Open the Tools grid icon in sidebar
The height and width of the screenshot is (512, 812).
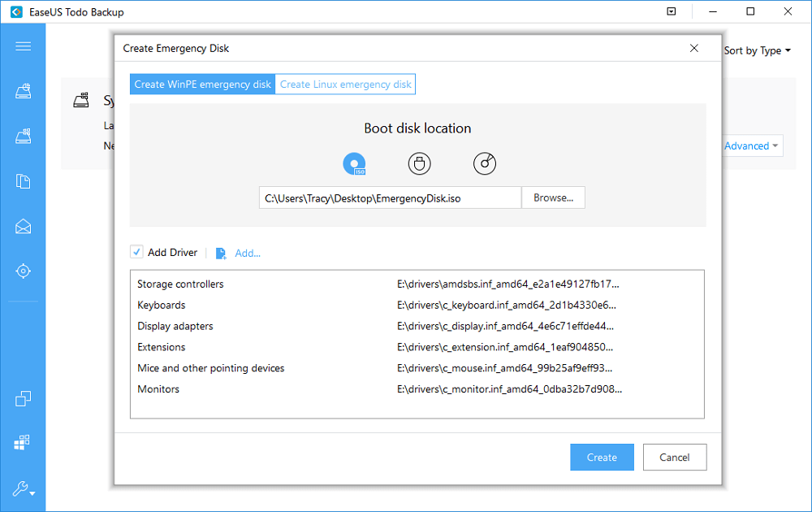click(x=24, y=441)
